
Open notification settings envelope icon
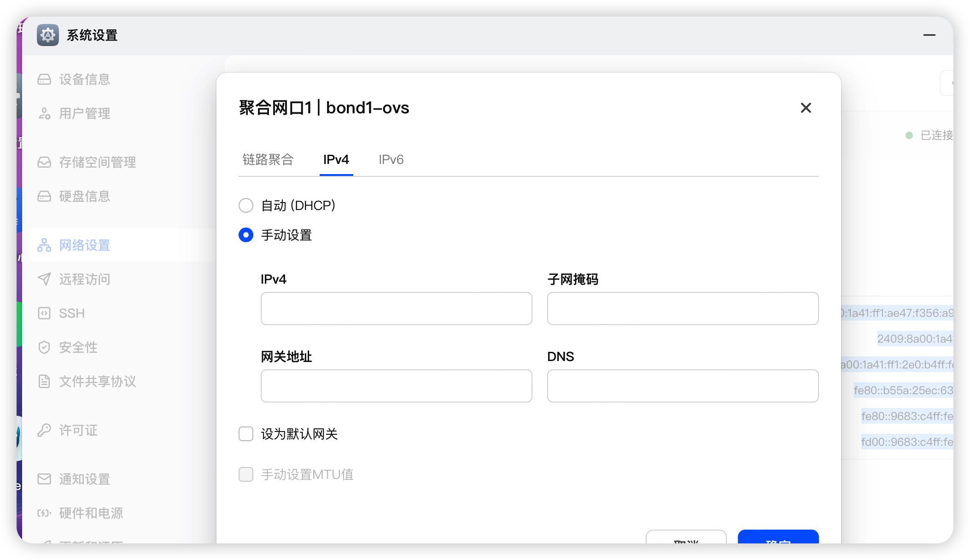pos(44,479)
